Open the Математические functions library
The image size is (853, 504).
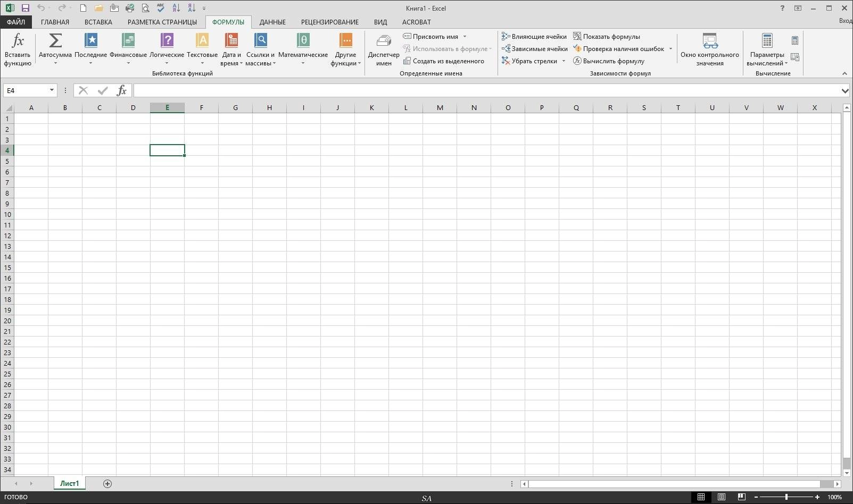[x=303, y=49]
